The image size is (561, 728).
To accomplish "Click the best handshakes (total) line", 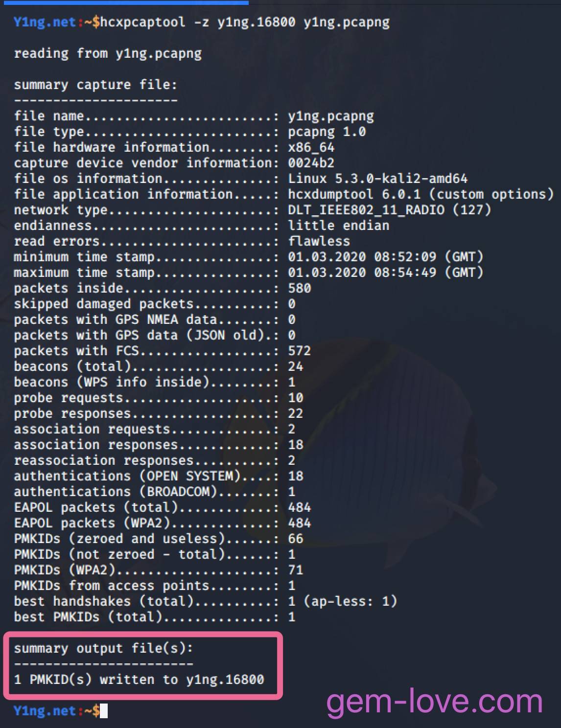I will click(206, 601).
